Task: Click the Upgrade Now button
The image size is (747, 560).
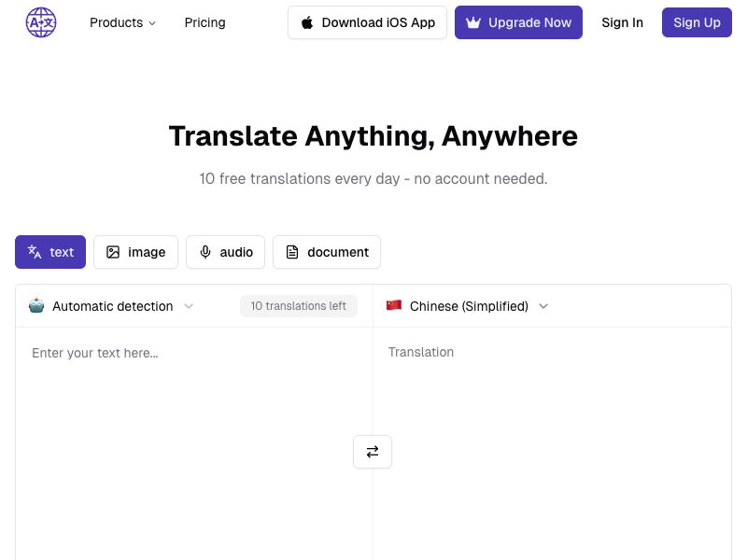Action: pyautogui.click(x=518, y=22)
